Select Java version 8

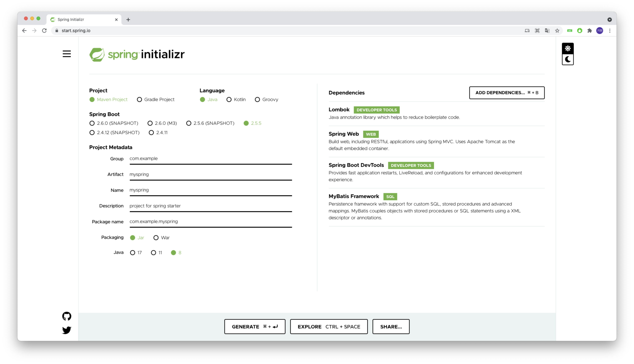176,252
